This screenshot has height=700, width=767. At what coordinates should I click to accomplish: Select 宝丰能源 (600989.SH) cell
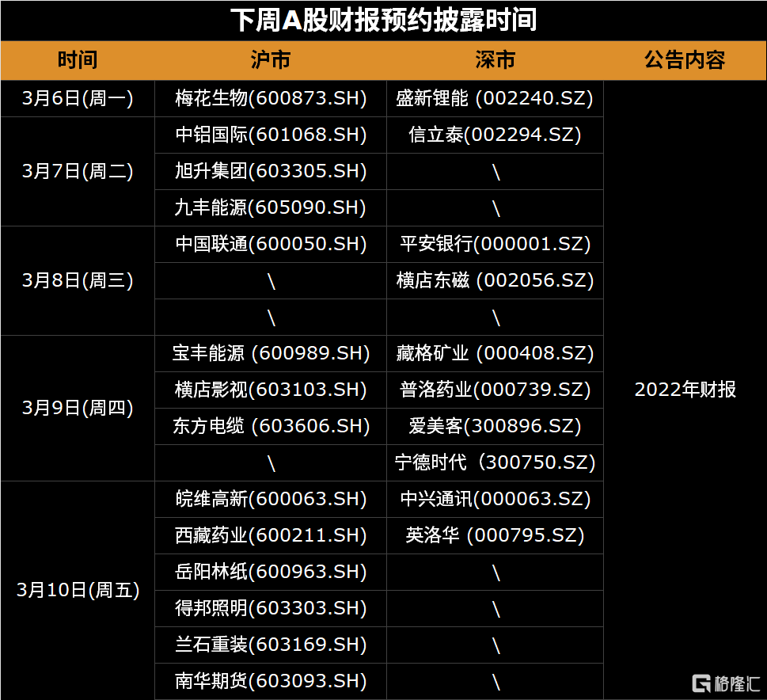click(271, 353)
